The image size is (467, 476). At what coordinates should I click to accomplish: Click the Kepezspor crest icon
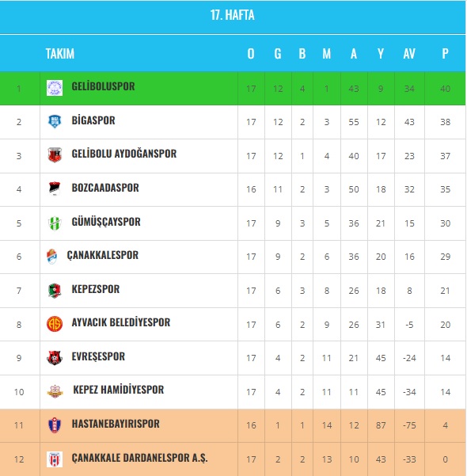[x=55, y=291]
